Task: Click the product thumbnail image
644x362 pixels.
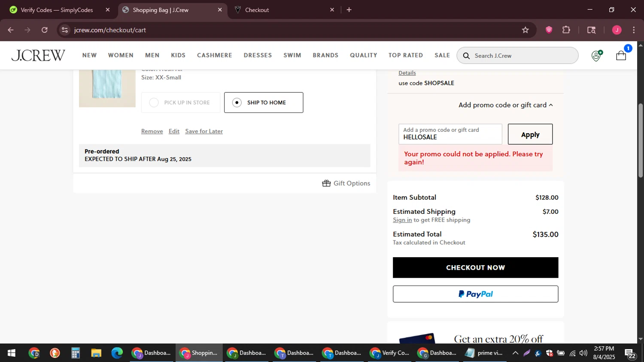Action: (107, 88)
